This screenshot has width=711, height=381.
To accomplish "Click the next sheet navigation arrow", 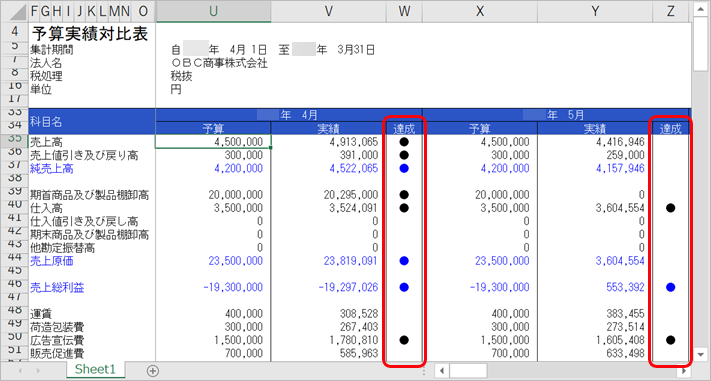I will (x=39, y=371).
